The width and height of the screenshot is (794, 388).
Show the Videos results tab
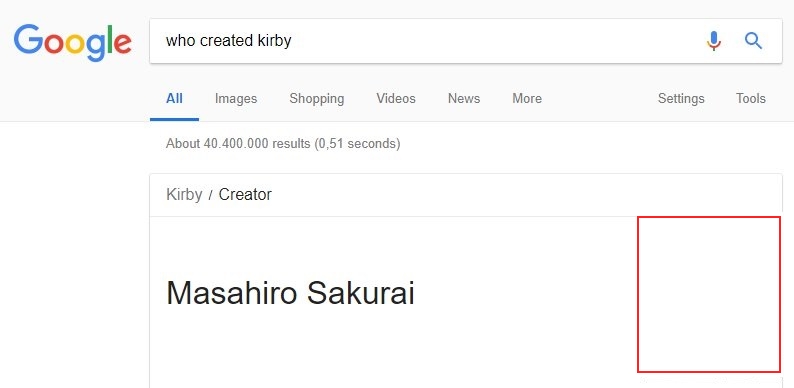click(396, 98)
